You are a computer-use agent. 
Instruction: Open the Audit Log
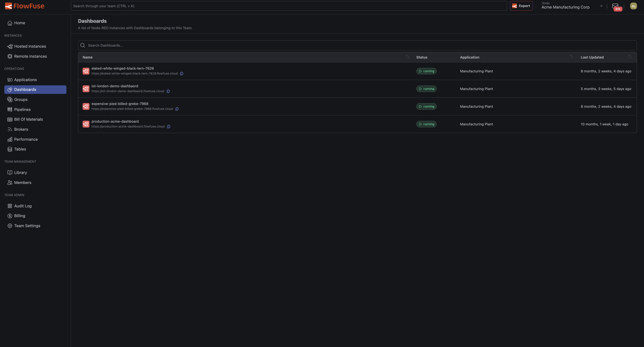pos(35,206)
